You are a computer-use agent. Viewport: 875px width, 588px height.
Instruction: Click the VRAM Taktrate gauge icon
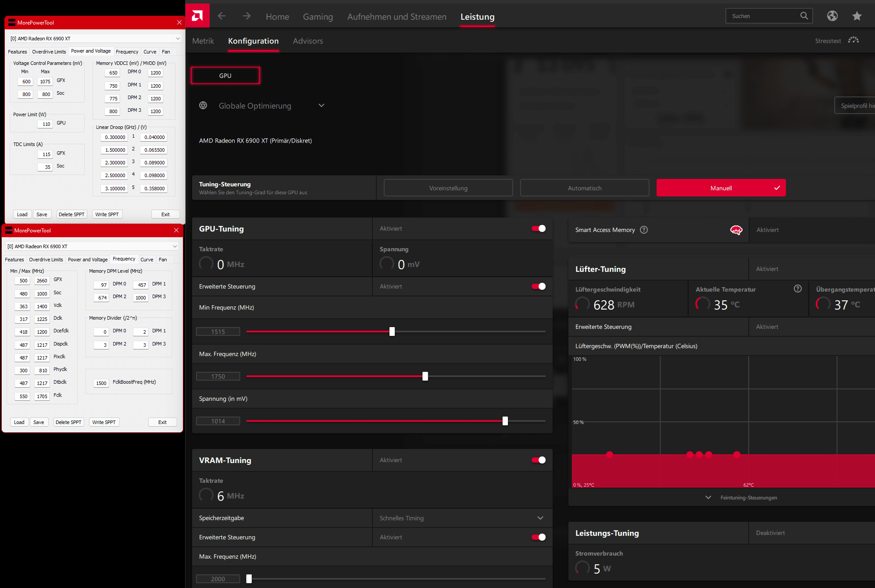pos(206,495)
